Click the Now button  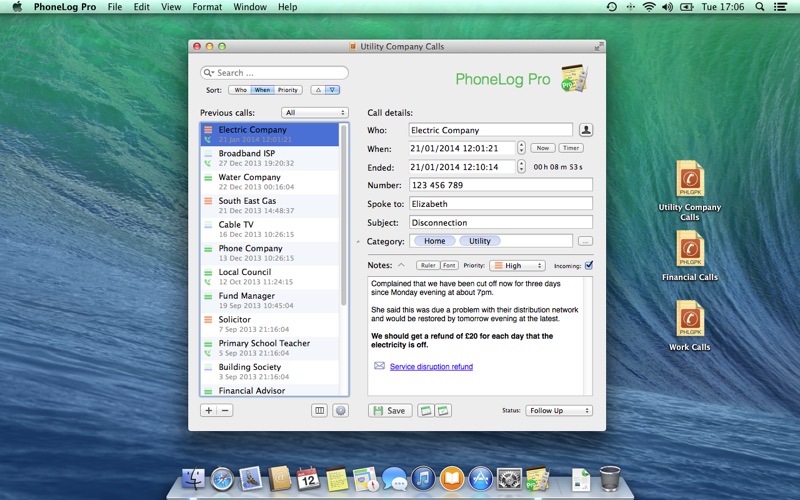[543, 148]
